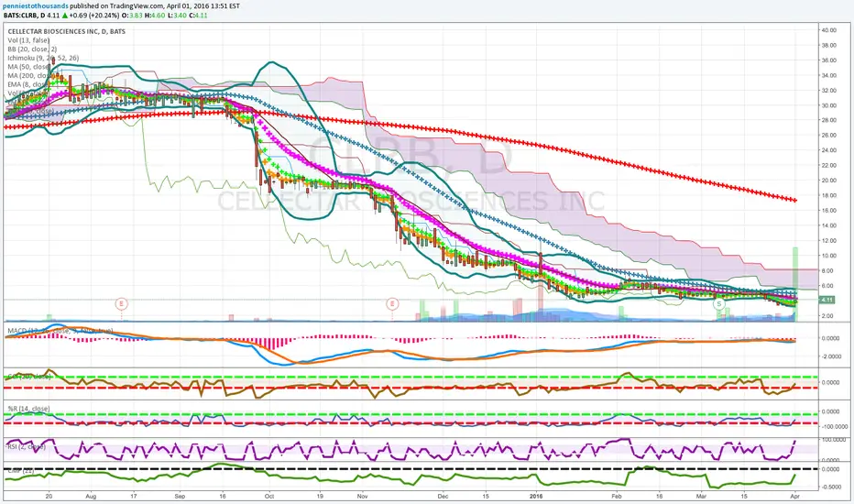This screenshot has height=504, width=854.
Task: Click the low price value 3.40
Action: tap(180, 16)
